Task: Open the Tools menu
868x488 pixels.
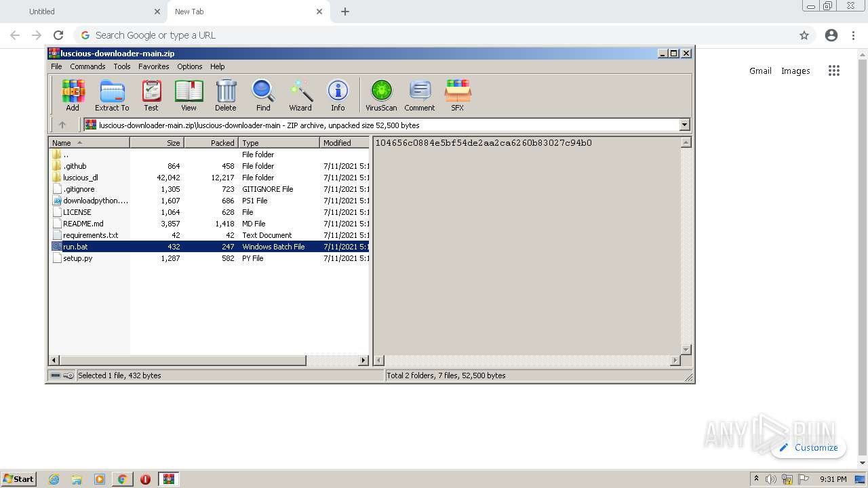Action: 122,66
